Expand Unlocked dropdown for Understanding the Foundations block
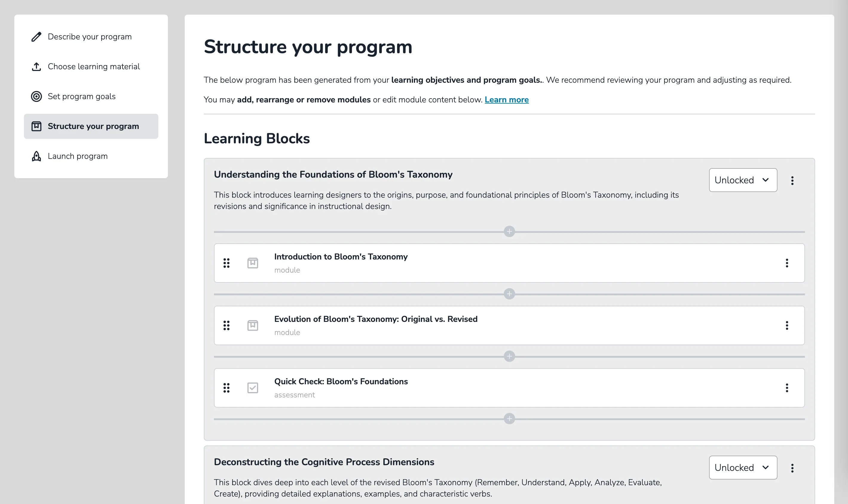 pyautogui.click(x=743, y=180)
